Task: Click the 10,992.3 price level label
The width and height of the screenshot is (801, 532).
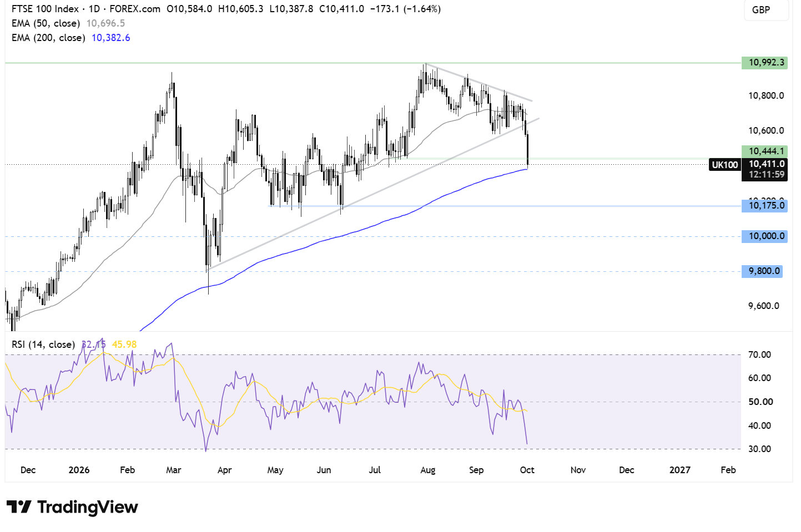Action: [x=764, y=62]
